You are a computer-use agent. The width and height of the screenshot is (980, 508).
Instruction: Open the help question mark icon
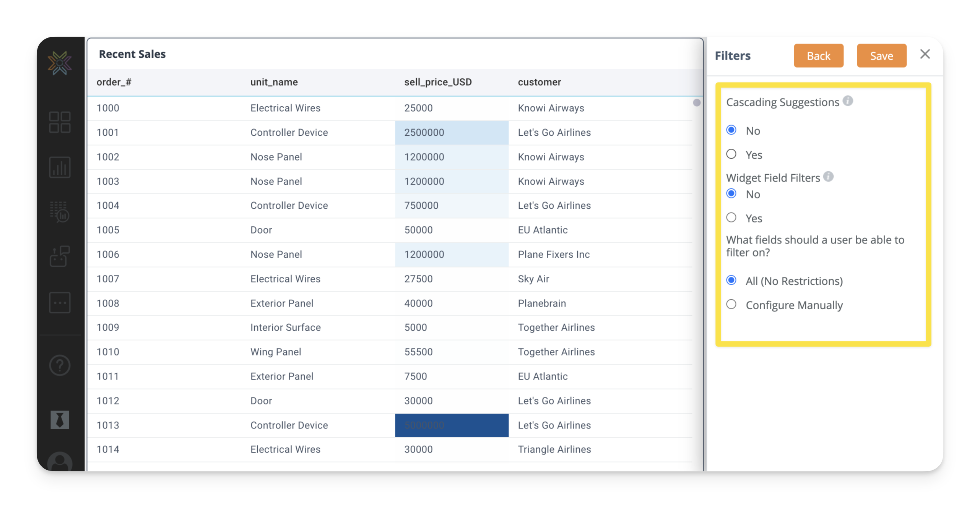click(60, 365)
